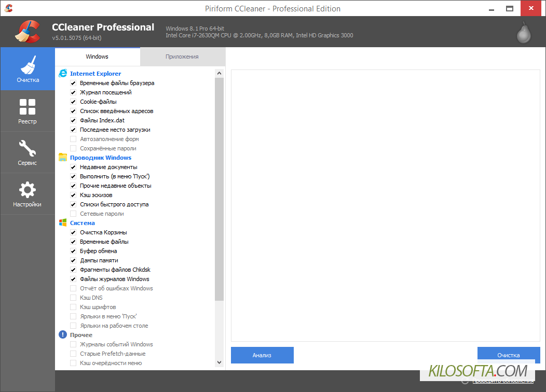Uncheck Файлы журналов Windows
This screenshot has height=392, width=546.
click(x=73, y=279)
